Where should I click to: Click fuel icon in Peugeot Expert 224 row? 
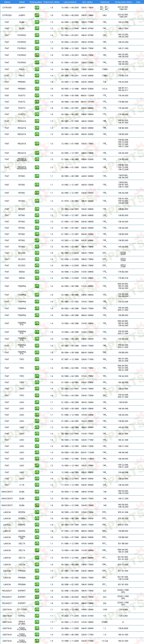coord(37,603)
